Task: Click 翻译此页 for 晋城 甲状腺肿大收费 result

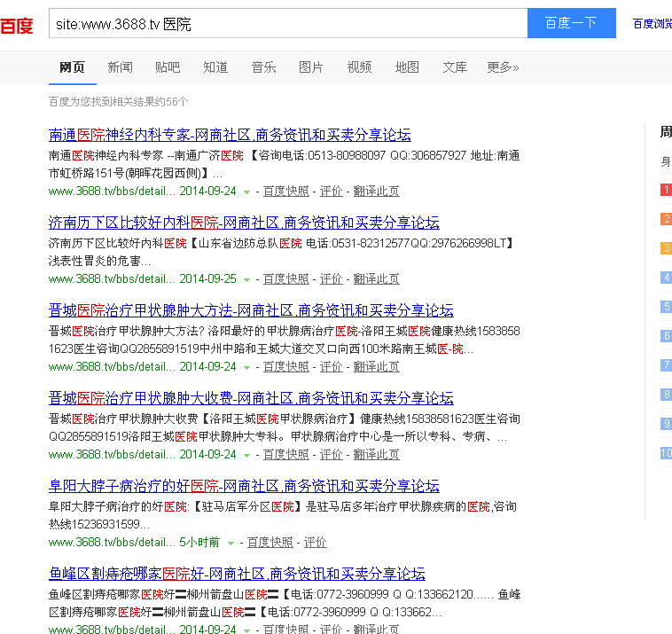Action: tap(376, 454)
